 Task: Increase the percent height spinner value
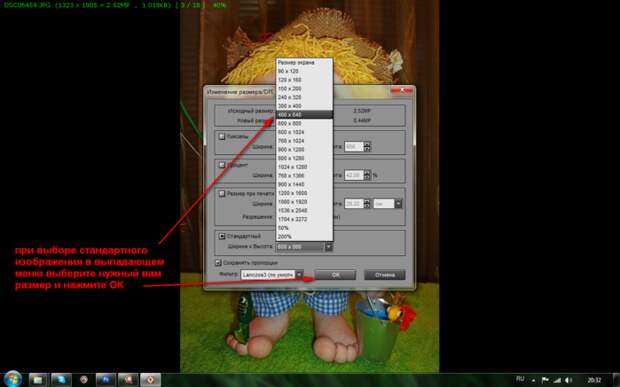click(x=367, y=173)
